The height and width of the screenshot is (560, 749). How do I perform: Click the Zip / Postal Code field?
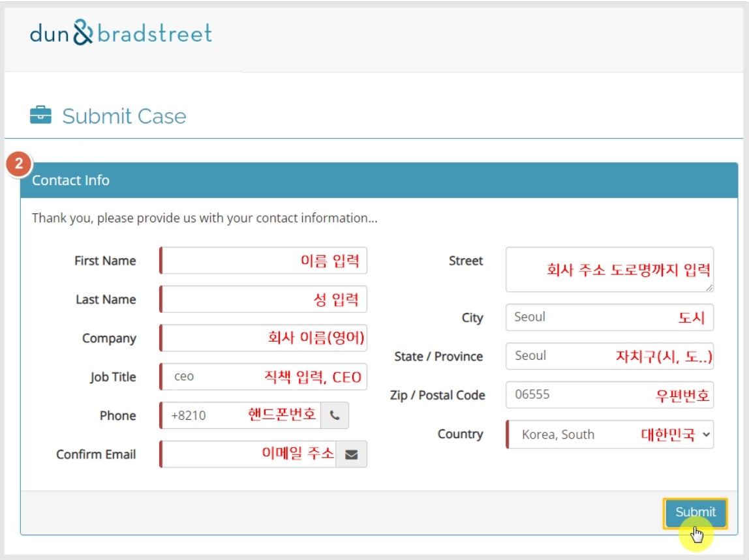coord(610,395)
